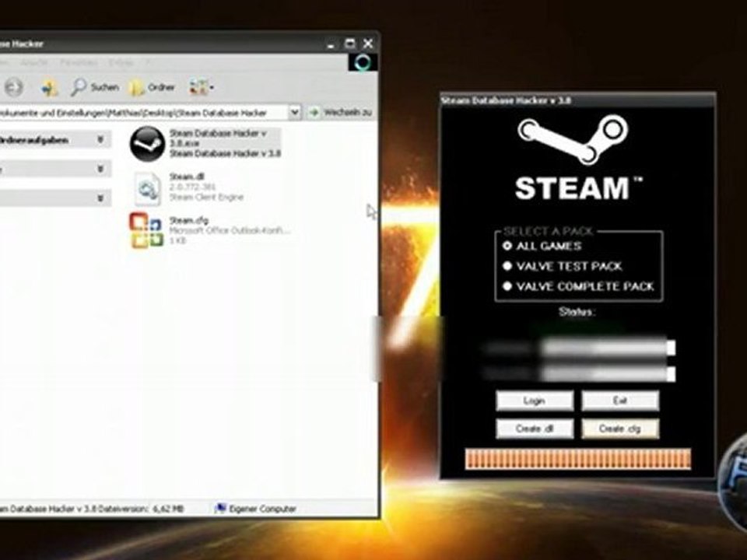Click the second blurred password input field
This screenshot has height=560, width=747.
tap(608, 373)
